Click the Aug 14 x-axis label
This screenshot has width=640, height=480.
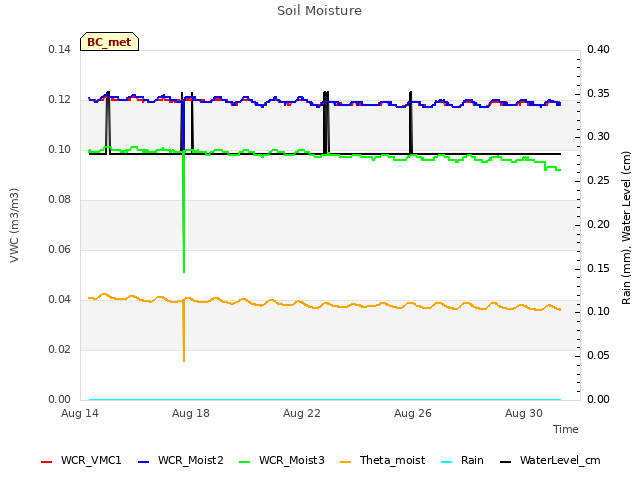(x=80, y=413)
